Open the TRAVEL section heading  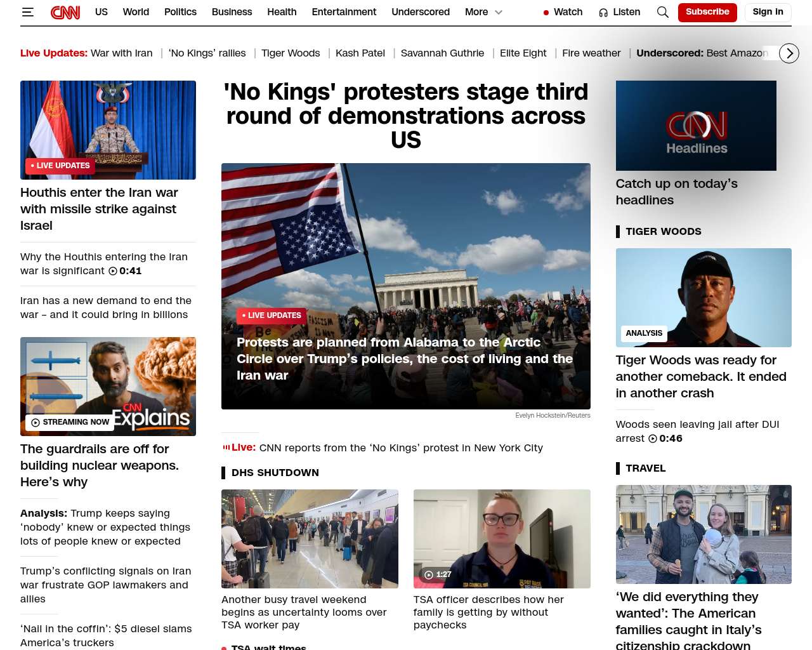click(x=646, y=468)
